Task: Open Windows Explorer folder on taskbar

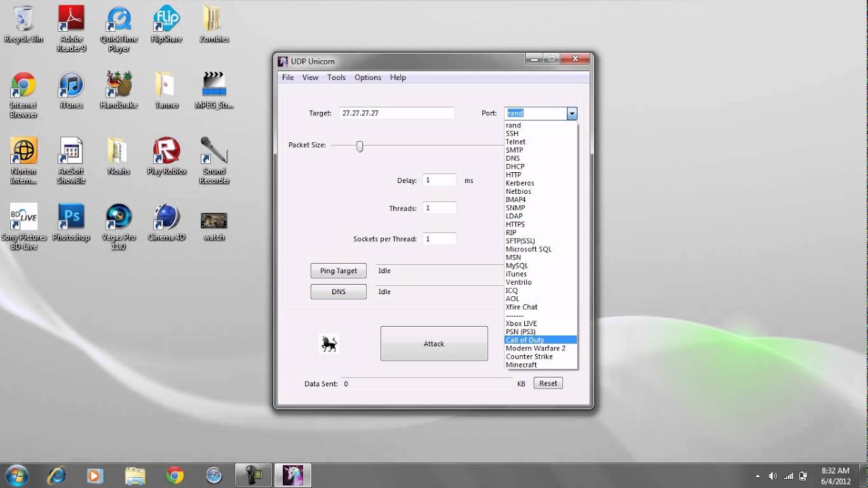Action: [135, 476]
